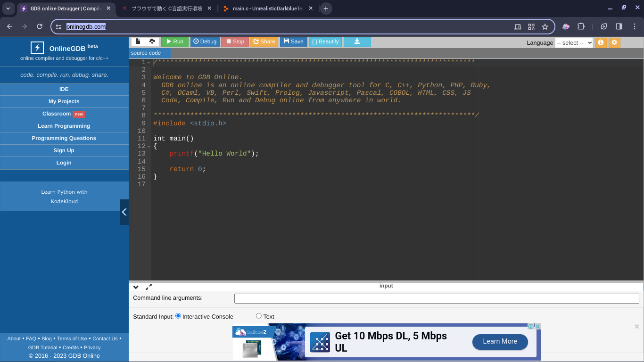Save the project with the Save button
Viewport: 644px width, 362px height.
pyautogui.click(x=294, y=42)
